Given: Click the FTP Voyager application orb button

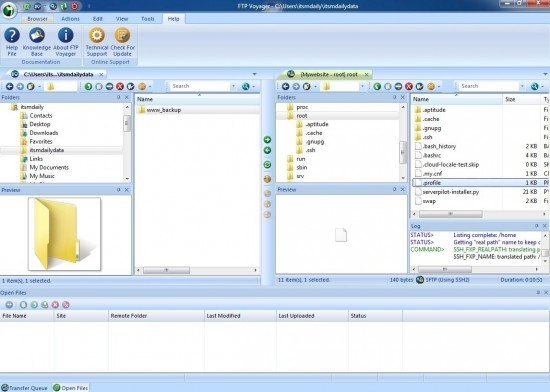Looking at the screenshot, I should (9, 10).
